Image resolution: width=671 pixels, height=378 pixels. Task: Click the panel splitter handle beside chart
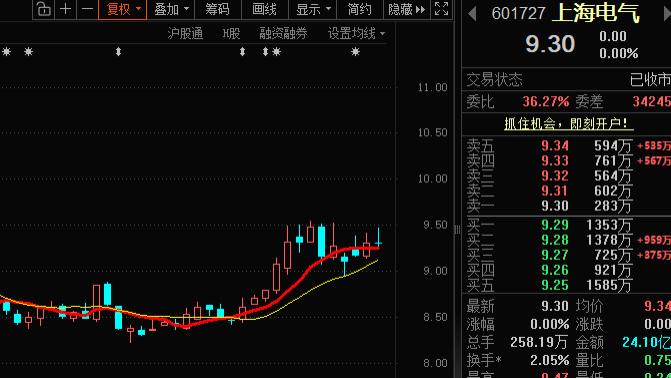(457, 230)
